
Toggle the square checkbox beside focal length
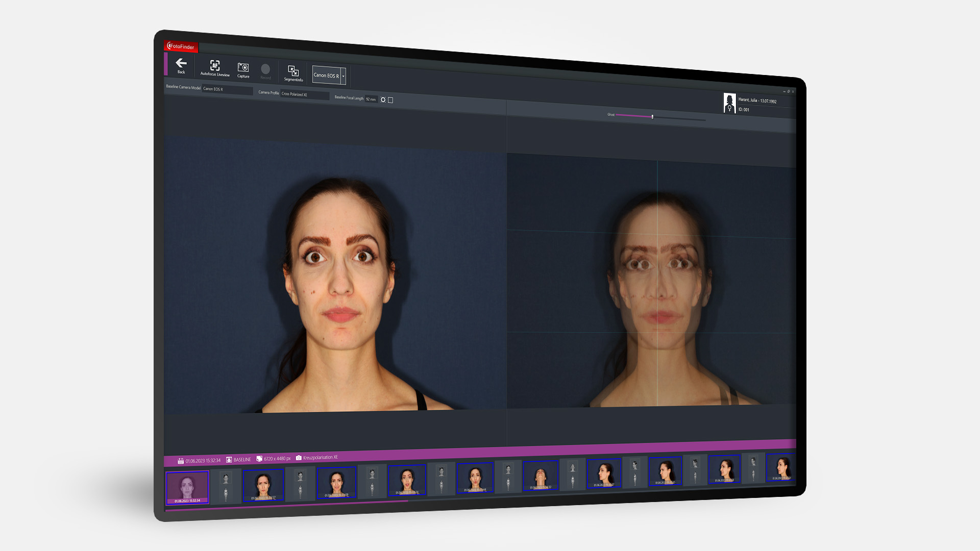[x=390, y=100]
